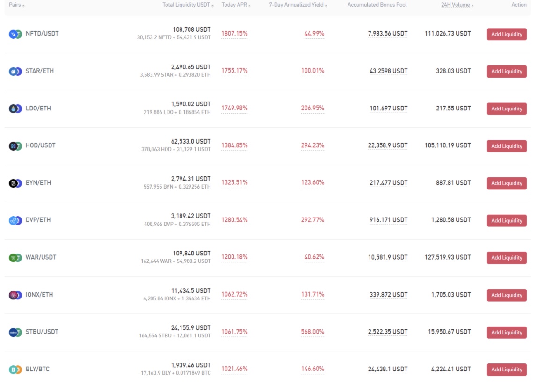Click the 1807.15% APR value for NFTD/USDT
Viewport: 537px width, 392px height.
(234, 34)
